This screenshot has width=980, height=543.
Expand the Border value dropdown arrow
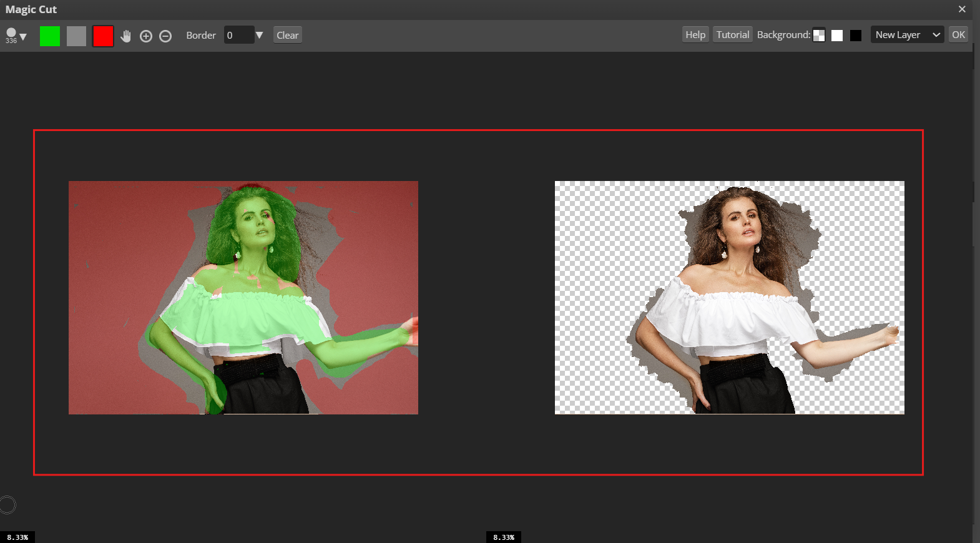coord(260,36)
